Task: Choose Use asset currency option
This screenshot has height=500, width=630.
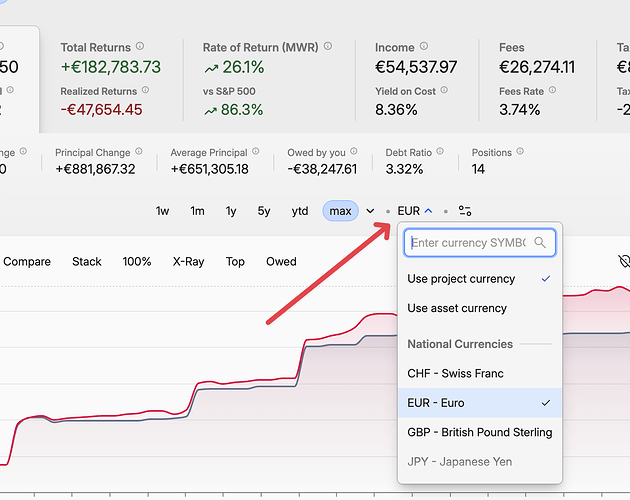Action: (x=480, y=308)
